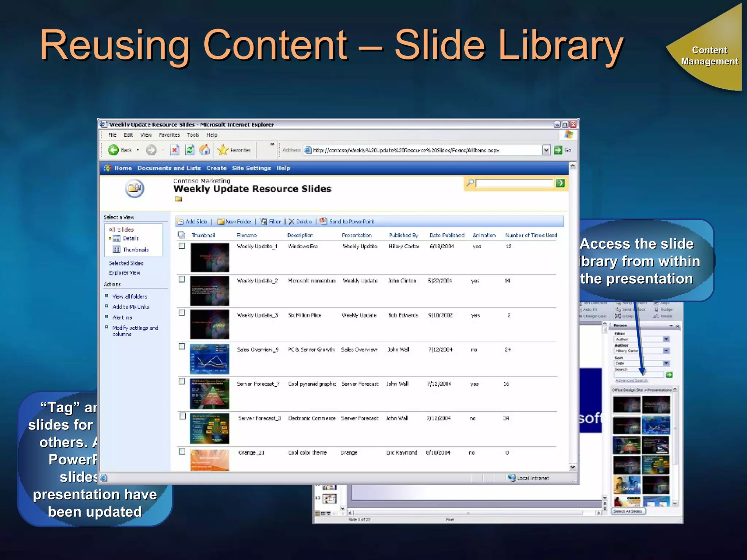
Task: Open the Reuse pane title menu arrow
Action: (671, 326)
